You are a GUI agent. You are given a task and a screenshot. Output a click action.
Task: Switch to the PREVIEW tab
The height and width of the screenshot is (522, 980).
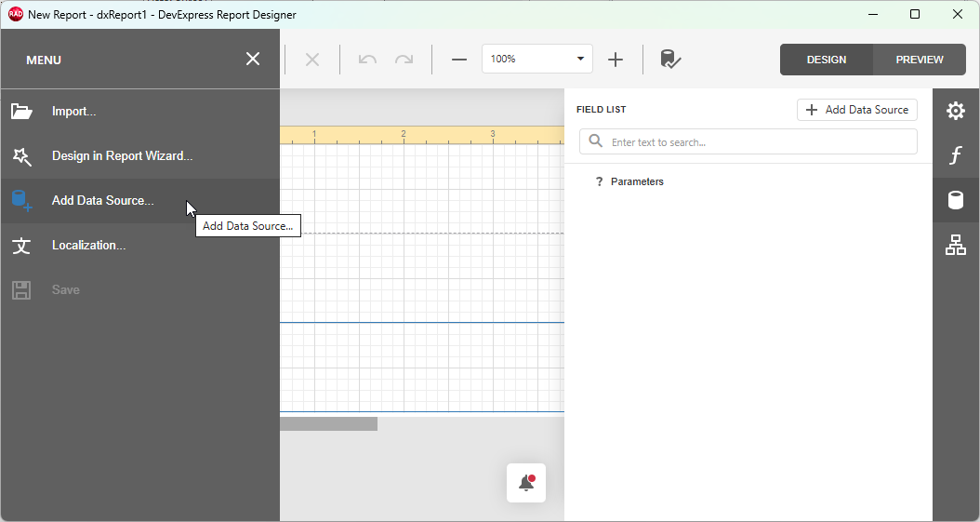pyautogui.click(x=920, y=60)
